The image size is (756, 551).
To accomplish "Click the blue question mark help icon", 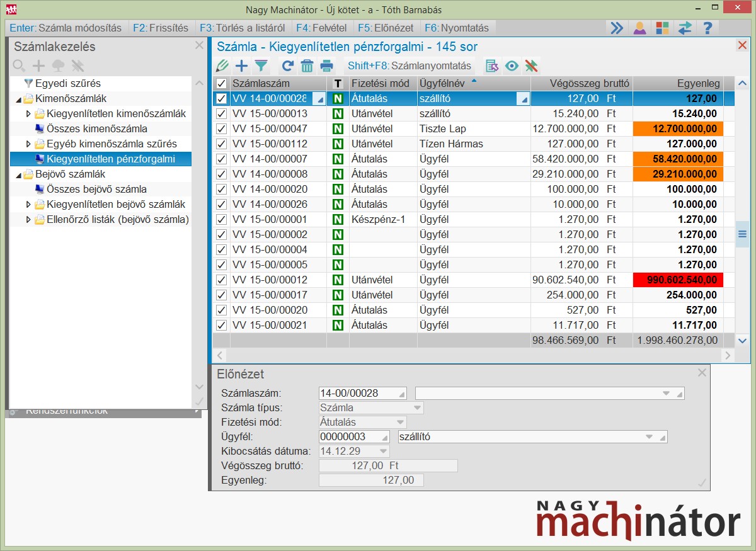I will pyautogui.click(x=707, y=28).
